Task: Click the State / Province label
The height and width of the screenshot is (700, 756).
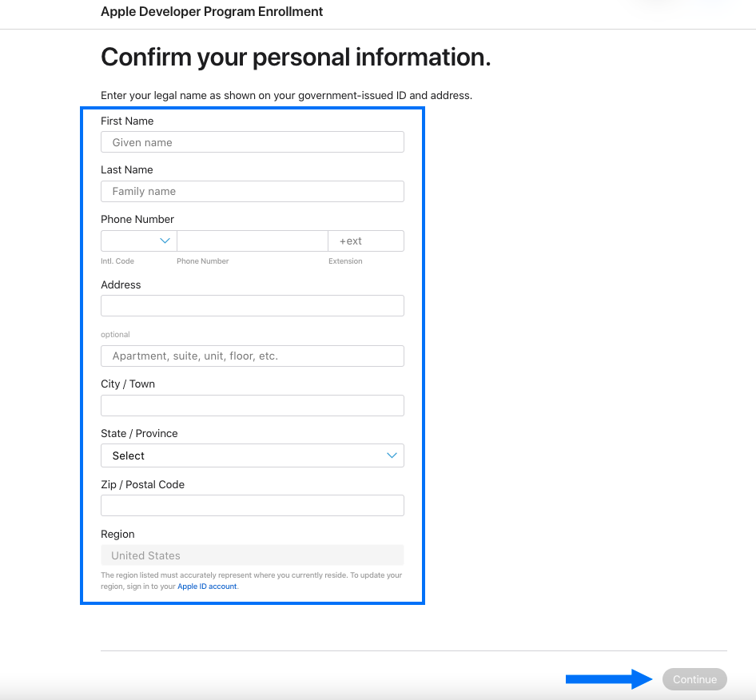Action: click(139, 433)
